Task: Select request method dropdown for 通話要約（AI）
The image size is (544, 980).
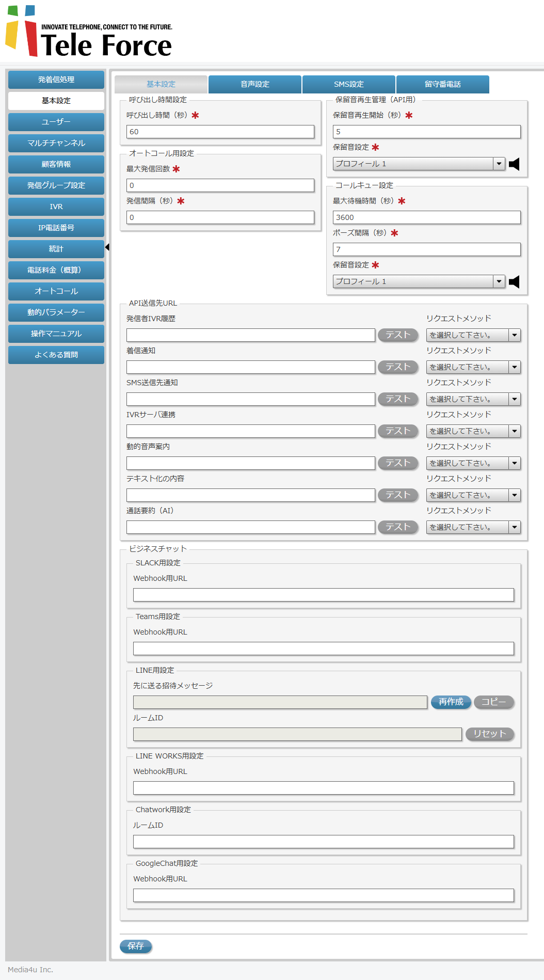Action: pyautogui.click(x=473, y=527)
